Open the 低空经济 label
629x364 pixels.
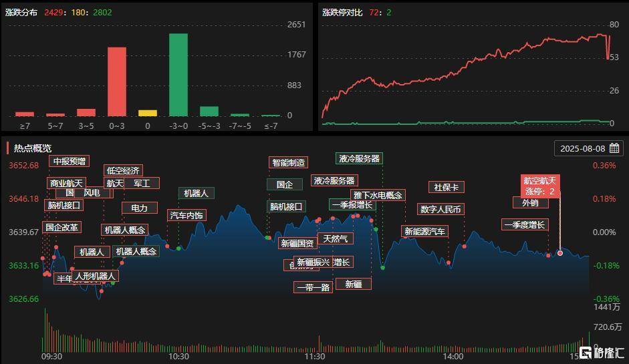coord(123,171)
